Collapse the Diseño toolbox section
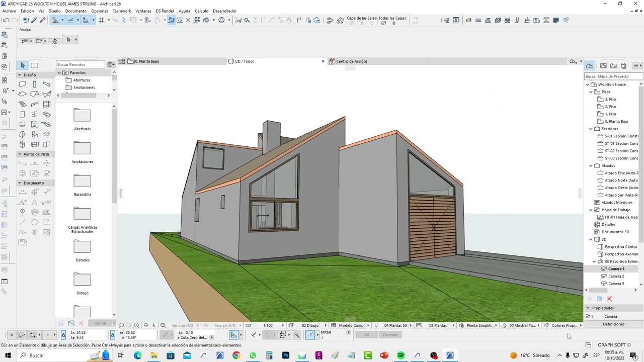Image resolution: width=644 pixels, height=362 pixels. [x=20, y=75]
